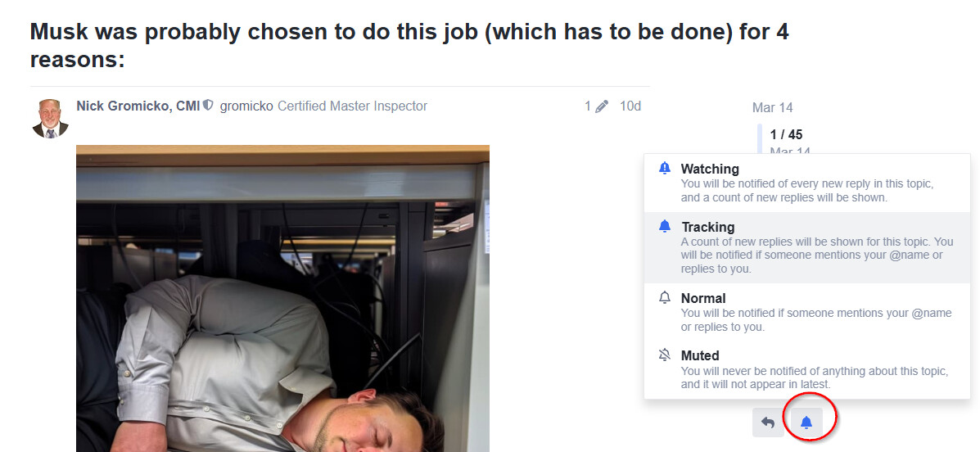
Task: Open the sleeping man desk photo
Action: point(282,298)
